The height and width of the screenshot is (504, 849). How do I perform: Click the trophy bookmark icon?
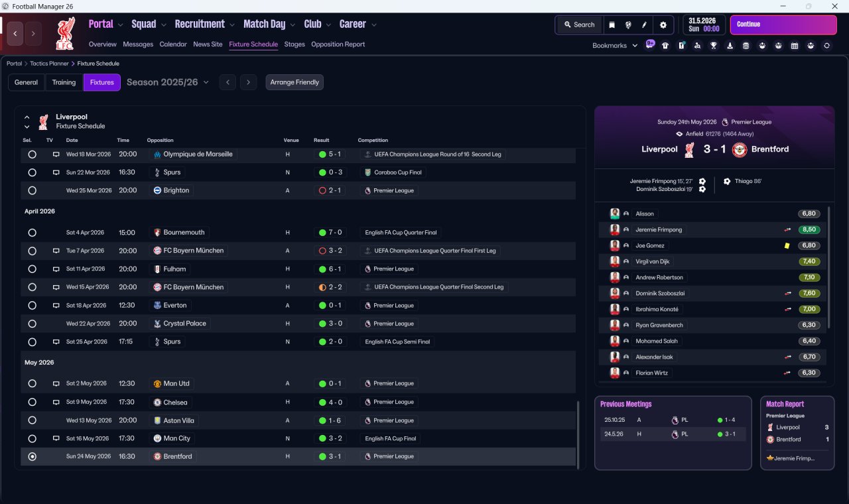[714, 46]
